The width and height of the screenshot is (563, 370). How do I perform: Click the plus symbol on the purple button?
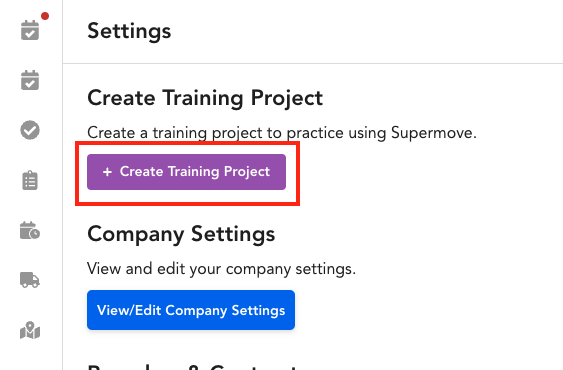107,172
